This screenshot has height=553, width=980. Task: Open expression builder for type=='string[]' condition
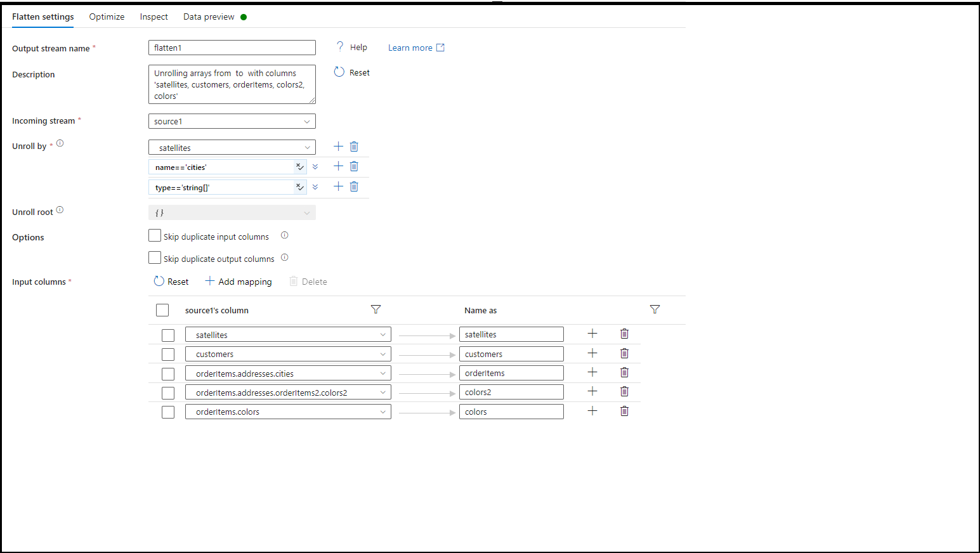pos(299,186)
